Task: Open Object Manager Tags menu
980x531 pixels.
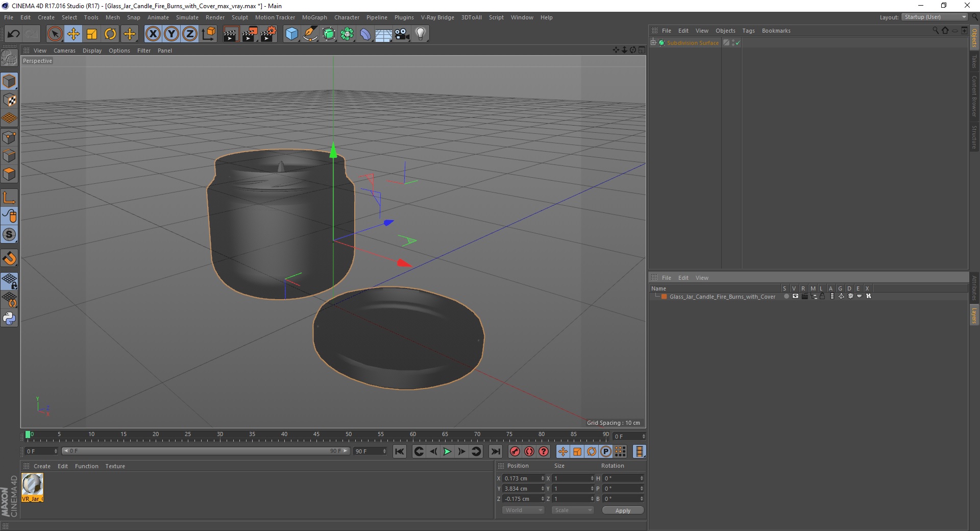Action: pos(748,31)
